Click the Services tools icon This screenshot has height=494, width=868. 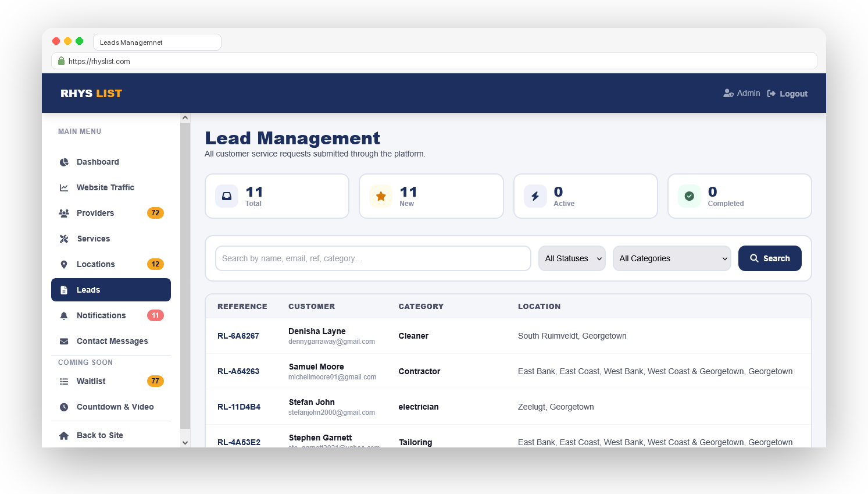click(64, 239)
